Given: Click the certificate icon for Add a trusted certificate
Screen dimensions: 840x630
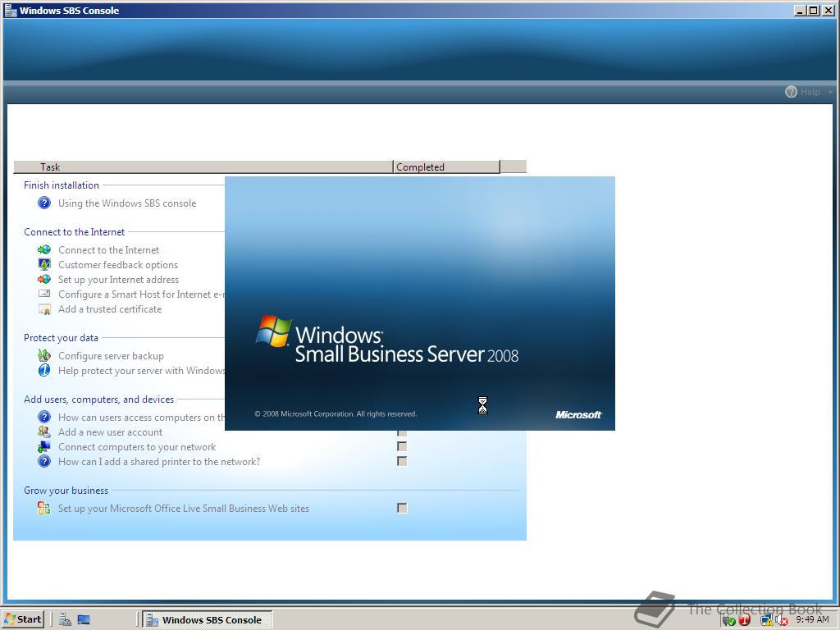Looking at the screenshot, I should [x=44, y=309].
